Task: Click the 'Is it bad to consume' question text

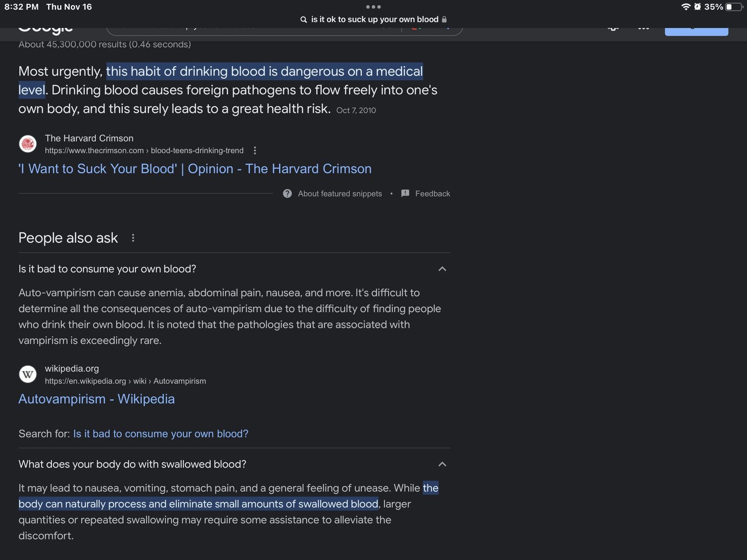Action: point(107,269)
